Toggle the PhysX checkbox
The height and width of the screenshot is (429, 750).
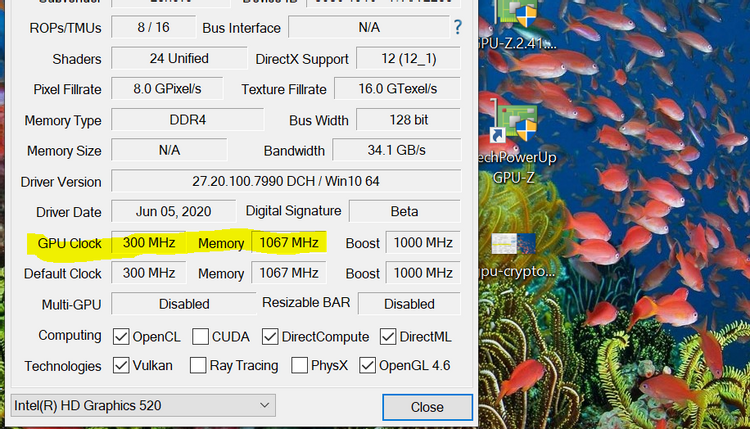click(299, 365)
